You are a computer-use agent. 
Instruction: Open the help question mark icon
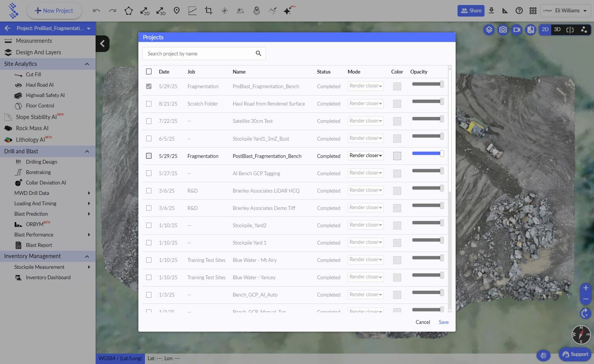tap(519, 11)
